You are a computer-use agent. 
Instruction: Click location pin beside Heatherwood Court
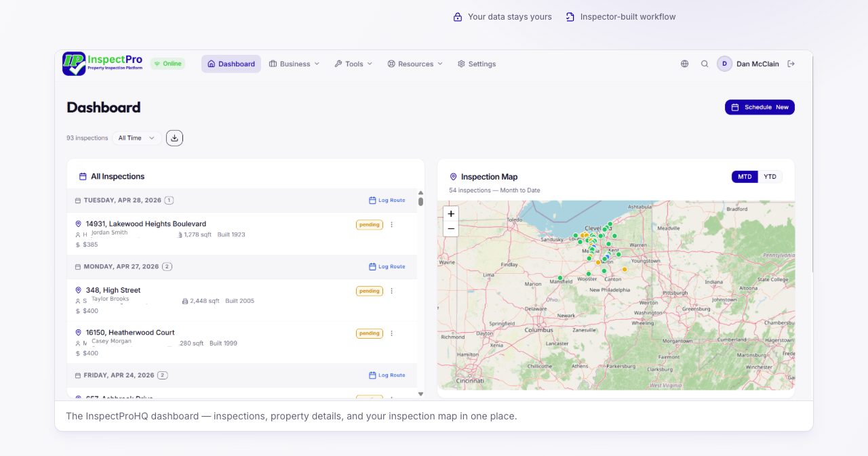click(x=78, y=332)
